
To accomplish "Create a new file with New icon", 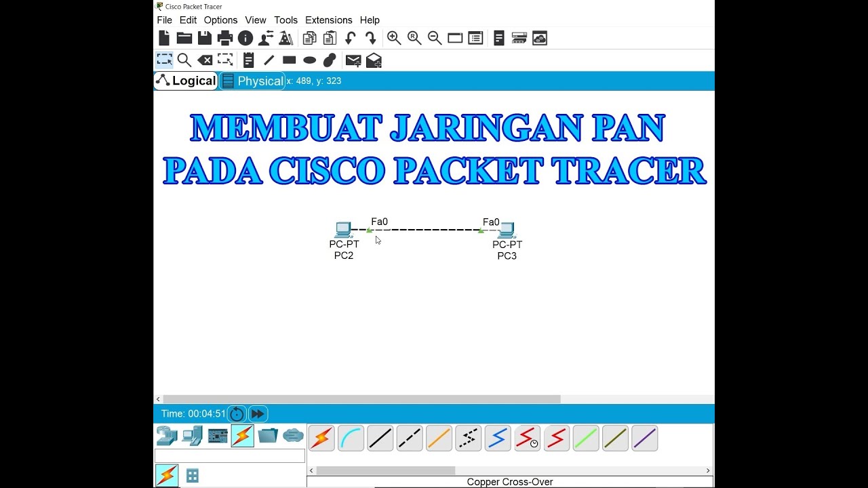I will point(164,39).
